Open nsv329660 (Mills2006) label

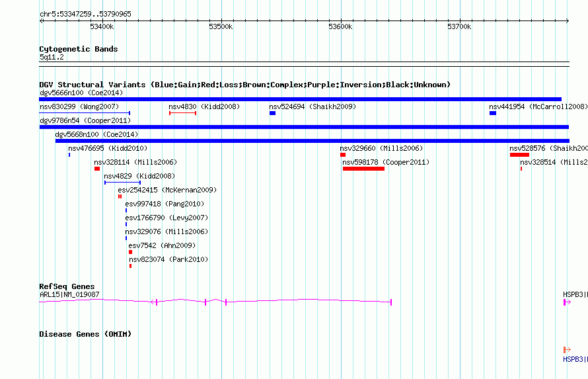381,148
